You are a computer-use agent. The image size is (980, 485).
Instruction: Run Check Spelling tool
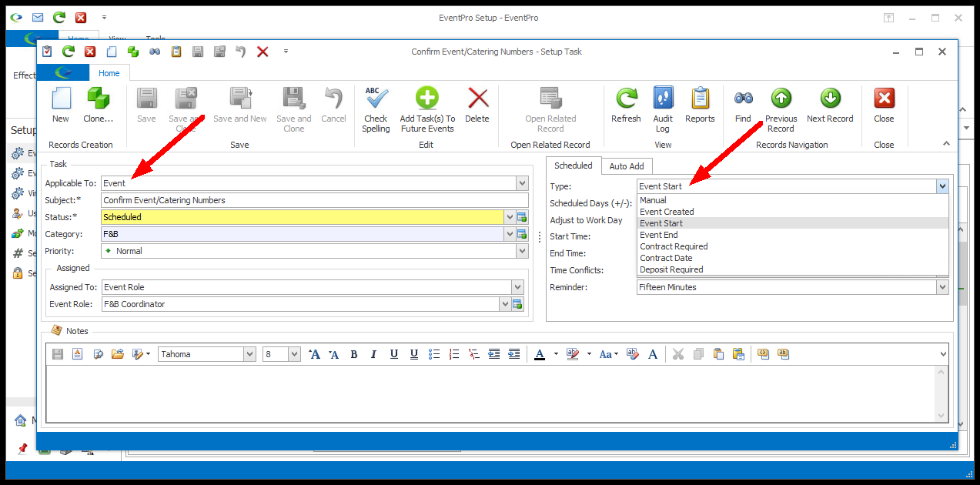376,109
